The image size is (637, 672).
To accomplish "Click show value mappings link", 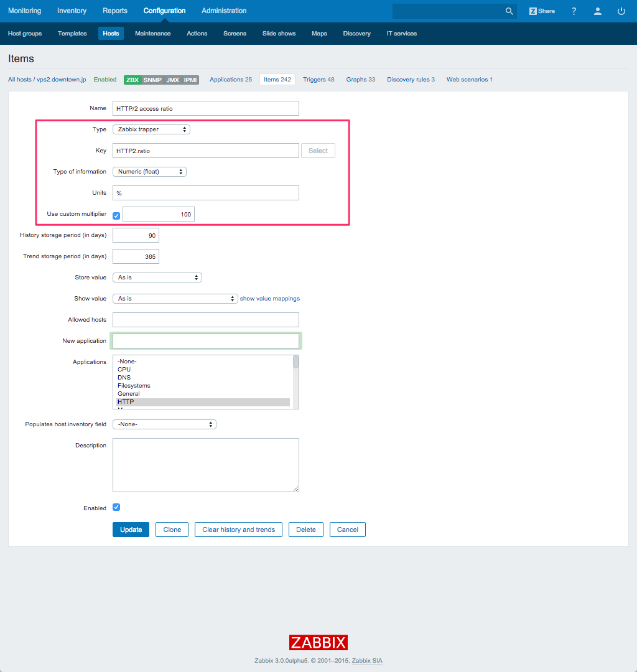I will pos(270,299).
